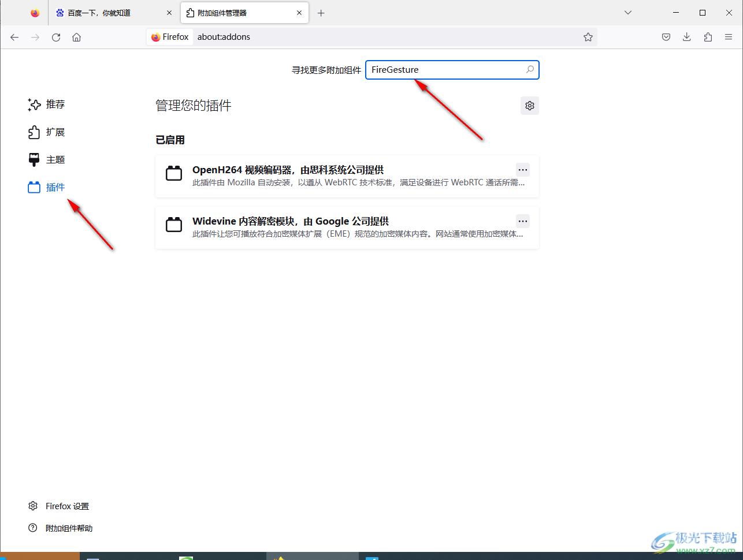Image resolution: width=743 pixels, height=560 pixels.
Task: Bookmark this page with star icon
Action: (588, 37)
